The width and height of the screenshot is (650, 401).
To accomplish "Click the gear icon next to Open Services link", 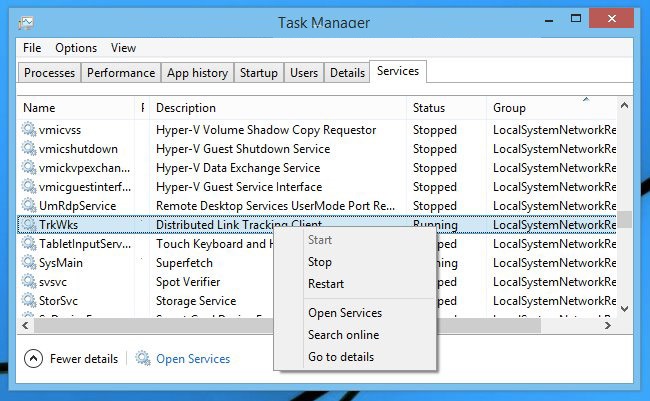I will point(143,358).
